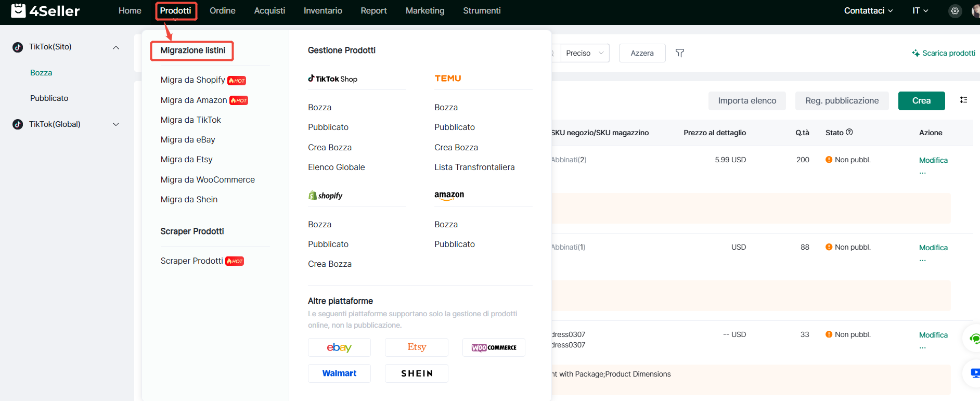Open the eBay platform tile

point(339,347)
